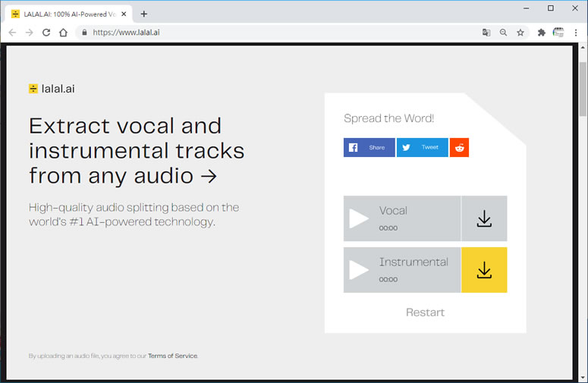Screen dimensions: 588x383
Task: Click the Vocal 00:00 time label
Action: (388, 228)
